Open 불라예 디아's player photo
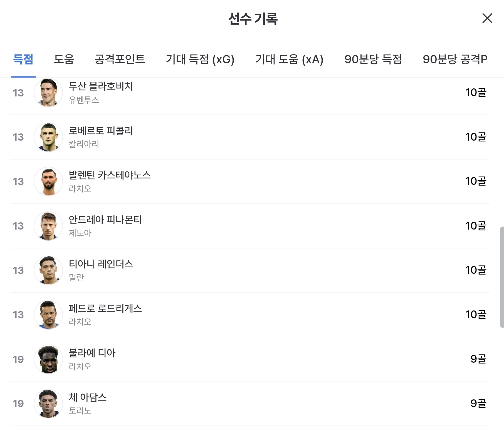The image size is (504, 428). (48, 359)
